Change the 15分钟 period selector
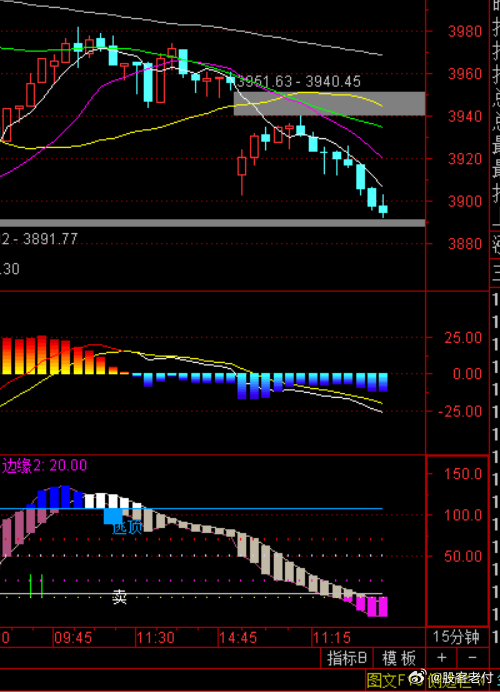 (x=456, y=637)
